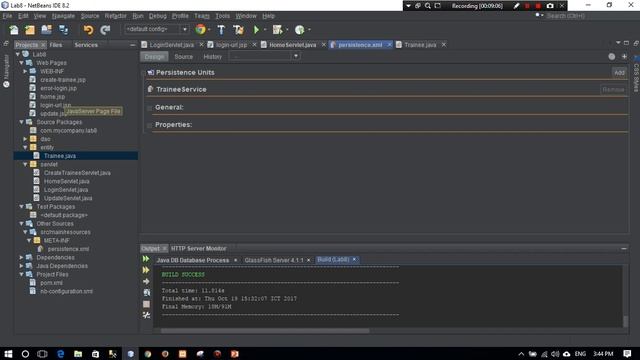The width and height of the screenshot is (640, 360).
Task: Expand the Java Dependencies node
Action: [21, 266]
